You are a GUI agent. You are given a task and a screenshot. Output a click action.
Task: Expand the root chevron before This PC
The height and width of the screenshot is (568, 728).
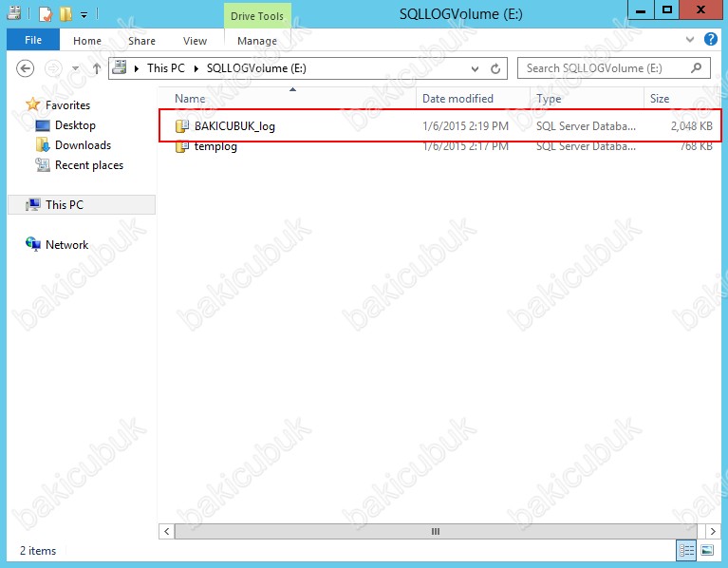pyautogui.click(x=137, y=68)
